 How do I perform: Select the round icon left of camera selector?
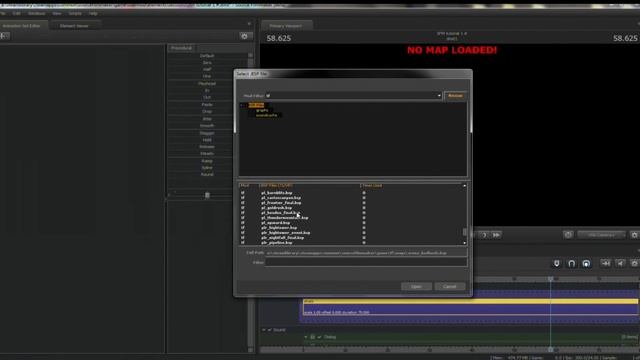tap(568, 235)
